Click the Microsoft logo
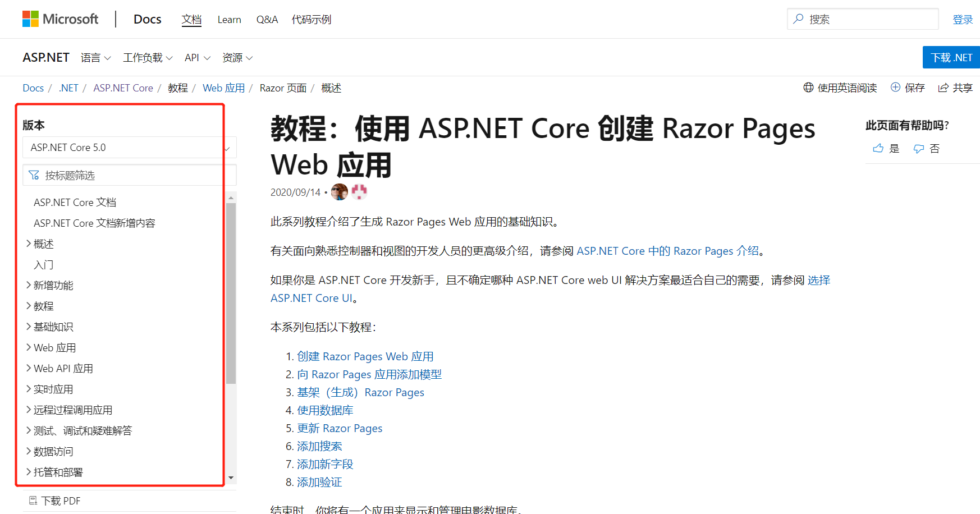The height and width of the screenshot is (514, 980). coord(60,19)
